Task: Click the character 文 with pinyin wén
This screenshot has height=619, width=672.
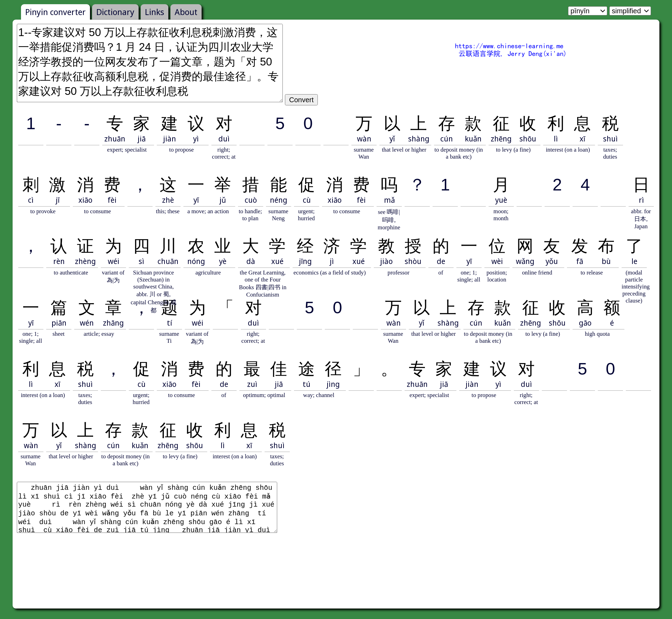Action: click(x=86, y=308)
